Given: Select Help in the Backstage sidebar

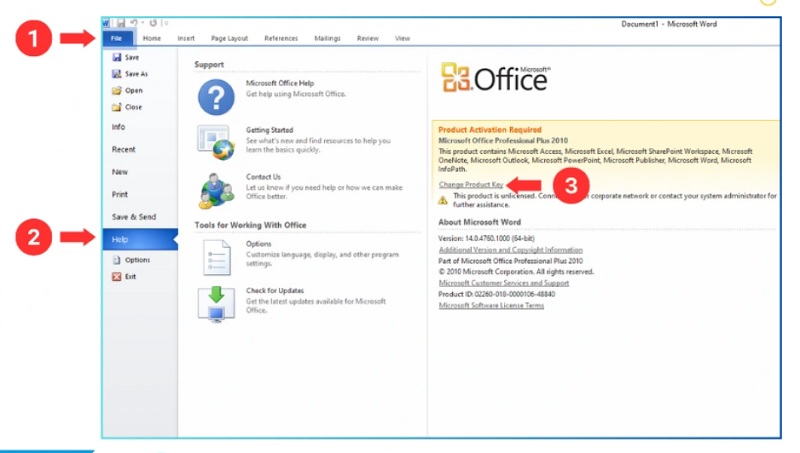Looking at the screenshot, I should tap(140, 239).
